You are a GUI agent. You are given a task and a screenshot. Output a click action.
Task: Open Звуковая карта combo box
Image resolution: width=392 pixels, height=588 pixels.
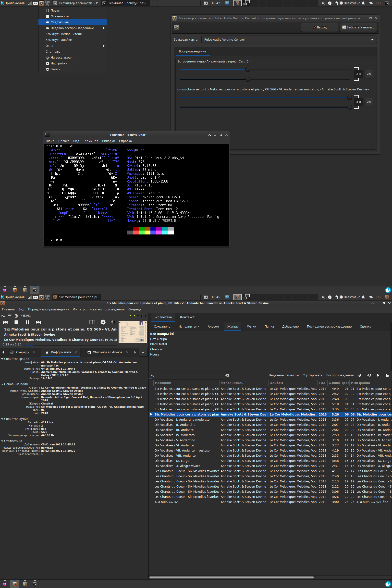point(289,40)
